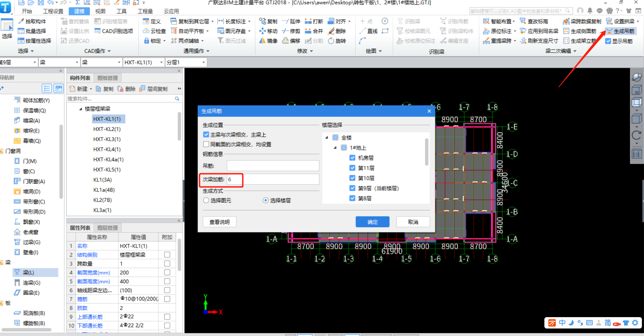
Task: Select the 偏移 offset tool
Action: coord(291,41)
